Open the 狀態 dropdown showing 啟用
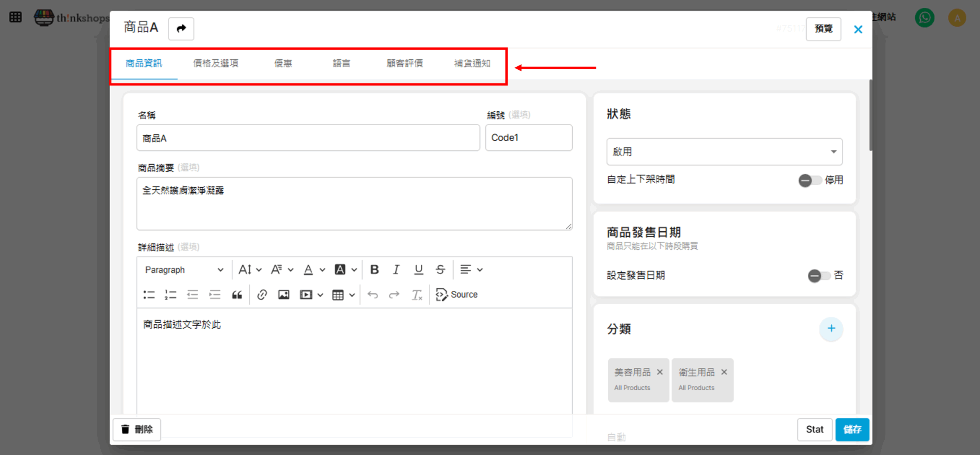980x455 pixels. (724, 152)
